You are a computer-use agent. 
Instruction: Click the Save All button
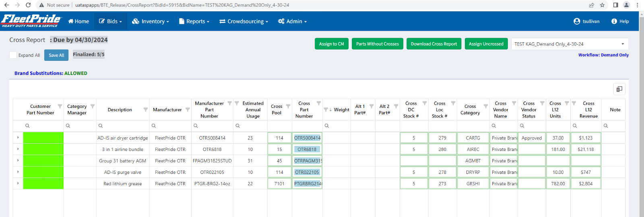point(56,55)
